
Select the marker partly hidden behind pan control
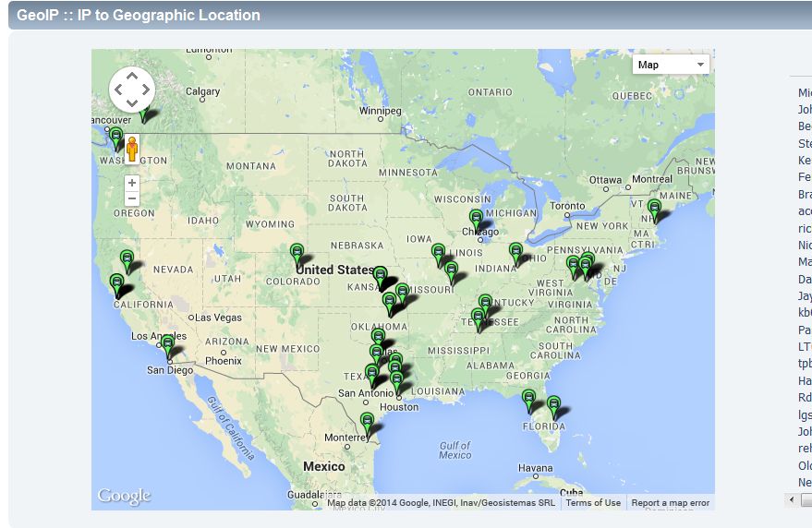146,116
